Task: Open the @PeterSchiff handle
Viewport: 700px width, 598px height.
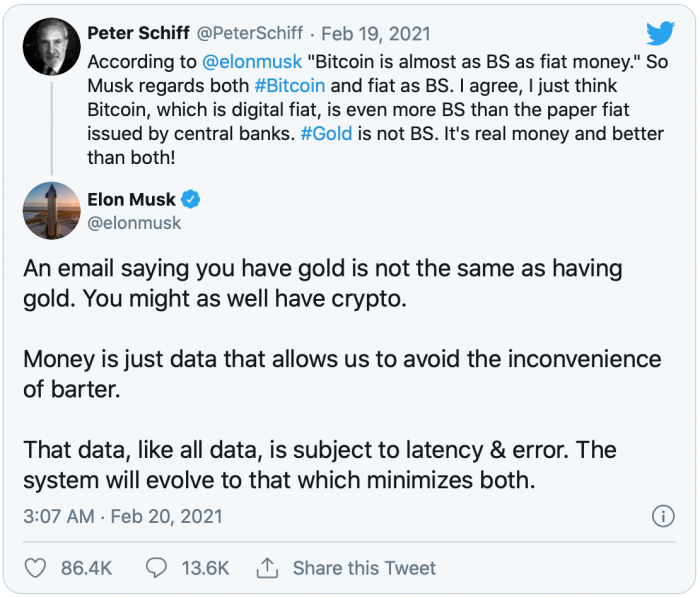Action: point(250,33)
